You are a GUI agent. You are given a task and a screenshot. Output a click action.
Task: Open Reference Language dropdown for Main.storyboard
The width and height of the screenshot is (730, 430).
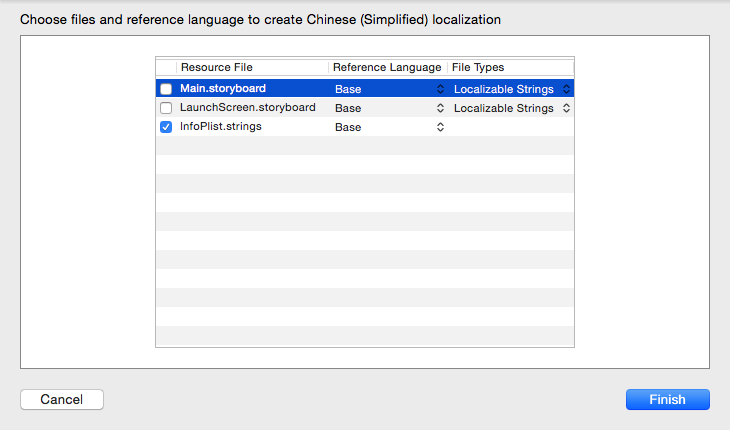click(x=389, y=89)
